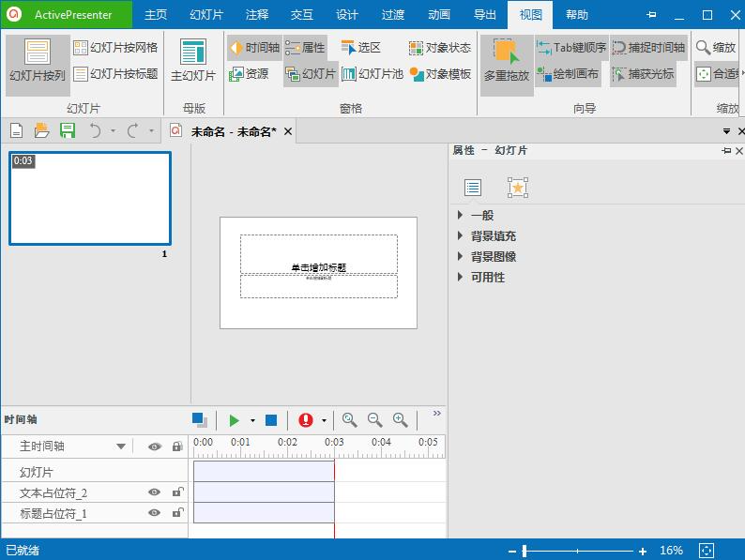745x560 pixels.
Task: Open the 幻灯片池 pane
Action: coord(372,73)
